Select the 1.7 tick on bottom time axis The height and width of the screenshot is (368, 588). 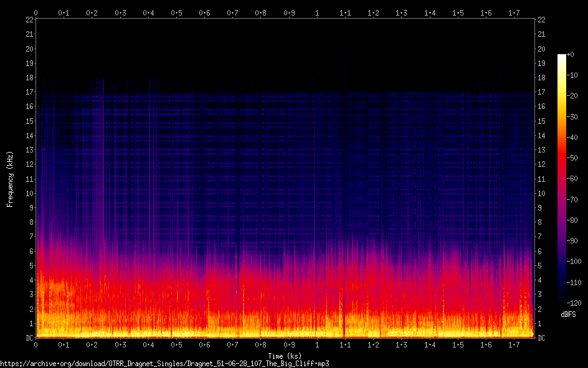click(514, 344)
